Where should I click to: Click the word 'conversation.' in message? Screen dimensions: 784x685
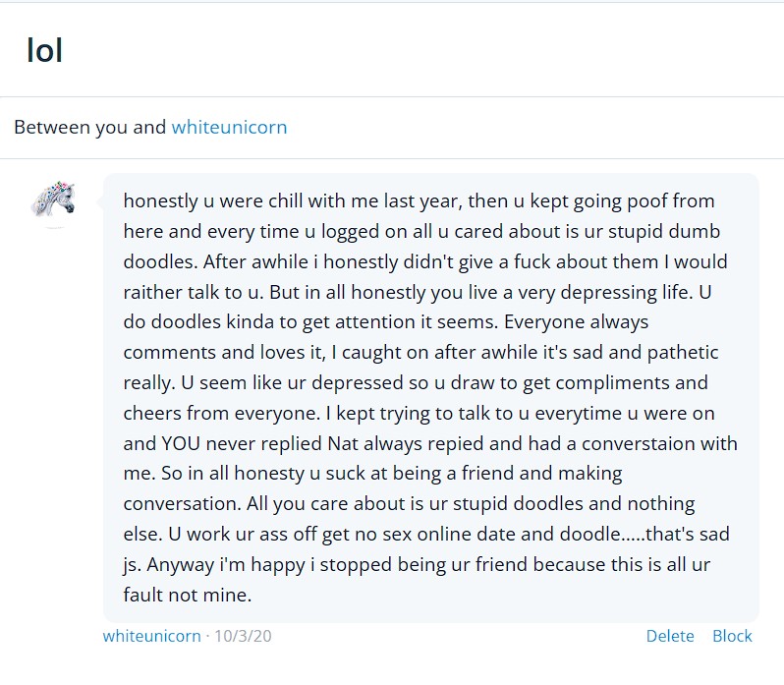(183, 504)
